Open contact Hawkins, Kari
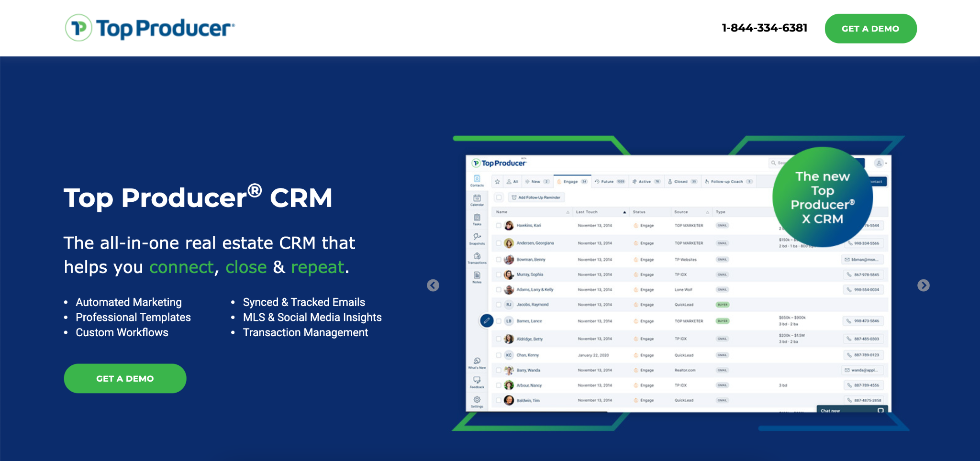Image resolution: width=980 pixels, height=461 pixels. click(x=529, y=225)
